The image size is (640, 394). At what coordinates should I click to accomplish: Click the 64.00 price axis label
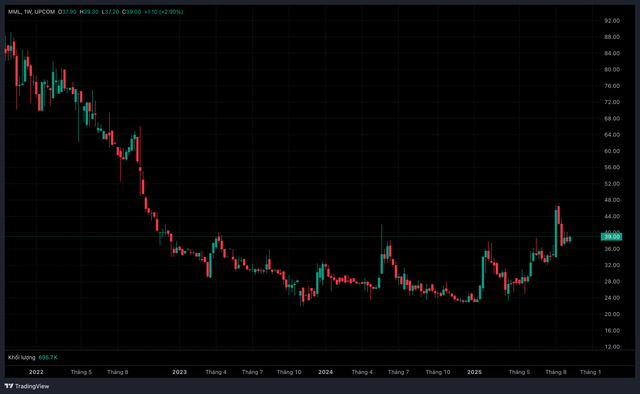(x=612, y=135)
